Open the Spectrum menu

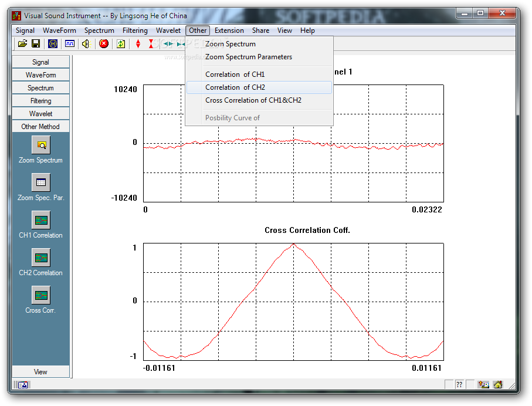point(99,30)
